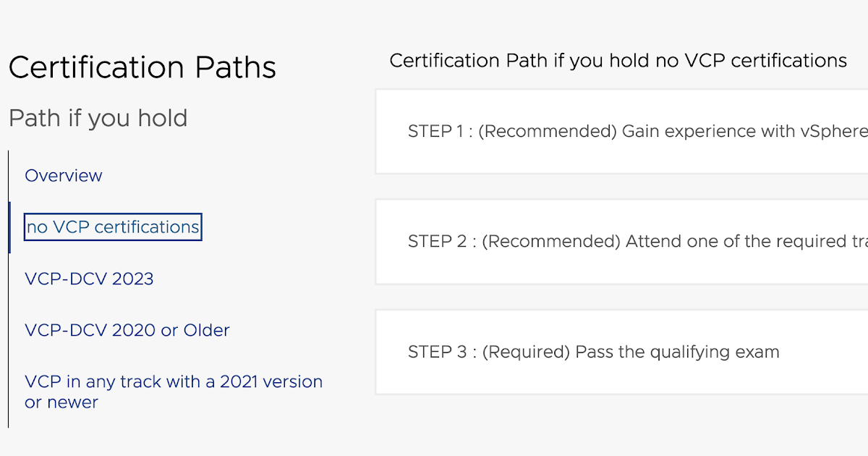Open the Overview path link
The height and width of the screenshot is (456, 868).
pyautogui.click(x=64, y=176)
